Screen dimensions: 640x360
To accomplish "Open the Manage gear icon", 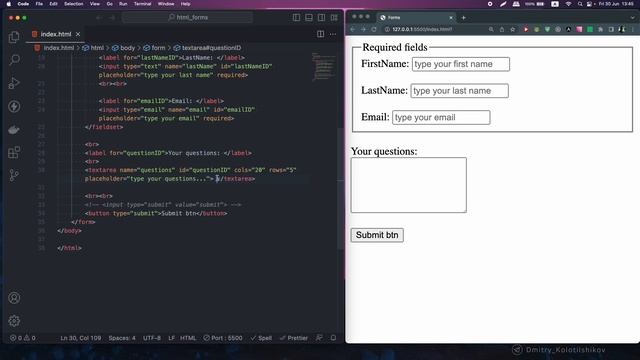I will [x=14, y=321].
